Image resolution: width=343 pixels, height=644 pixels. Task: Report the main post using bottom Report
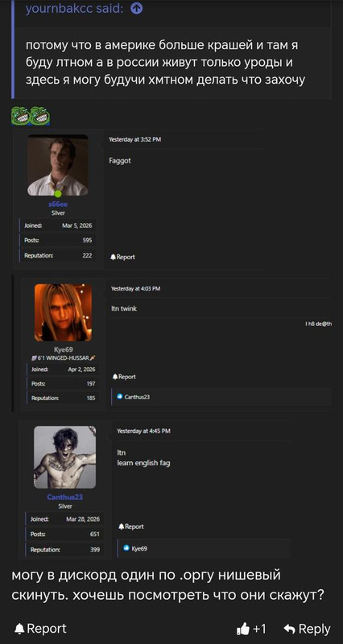tap(39, 629)
